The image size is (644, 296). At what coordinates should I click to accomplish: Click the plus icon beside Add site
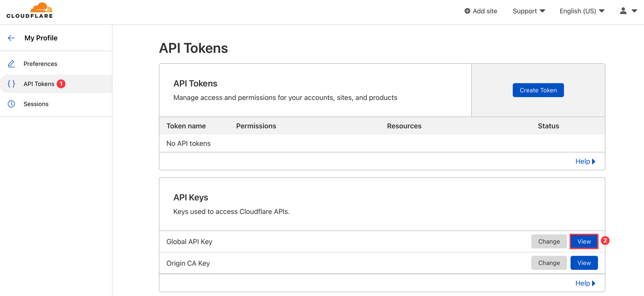tap(467, 11)
